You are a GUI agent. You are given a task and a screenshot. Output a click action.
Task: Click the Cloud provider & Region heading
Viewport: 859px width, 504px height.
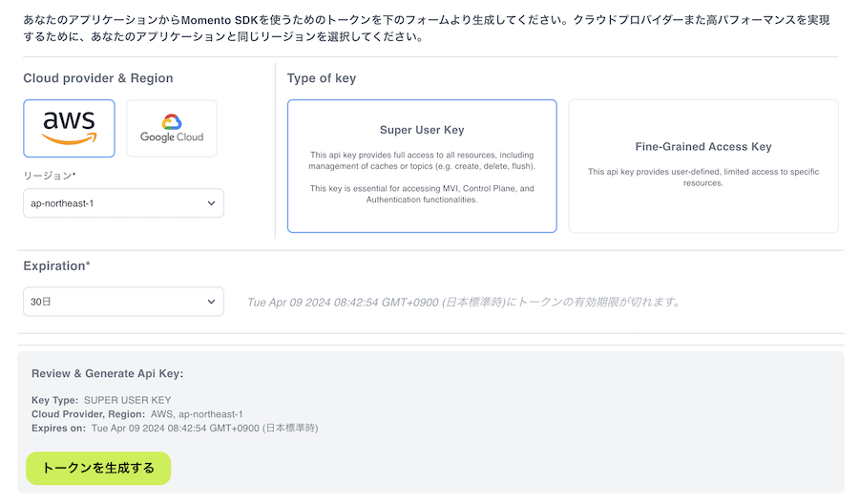(x=98, y=78)
